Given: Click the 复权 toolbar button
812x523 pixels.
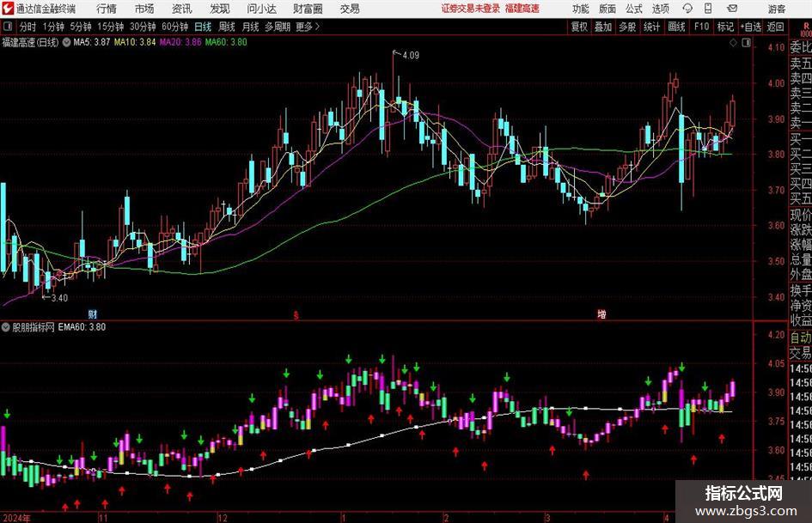Looking at the screenshot, I should 579,27.
